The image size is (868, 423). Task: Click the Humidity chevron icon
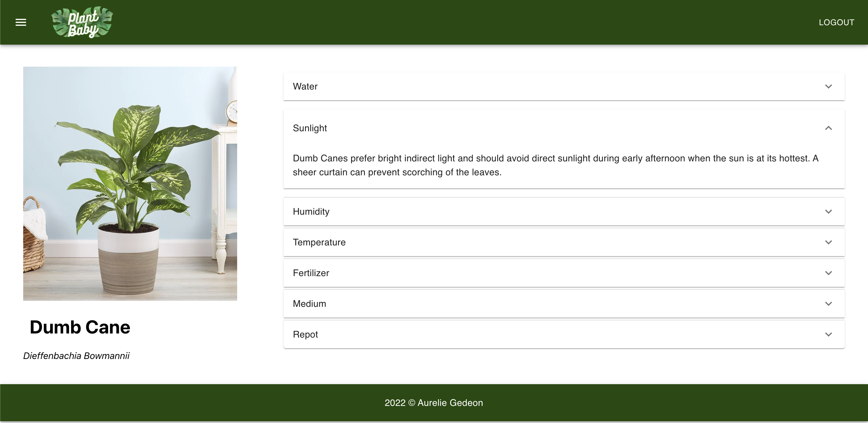tap(828, 211)
